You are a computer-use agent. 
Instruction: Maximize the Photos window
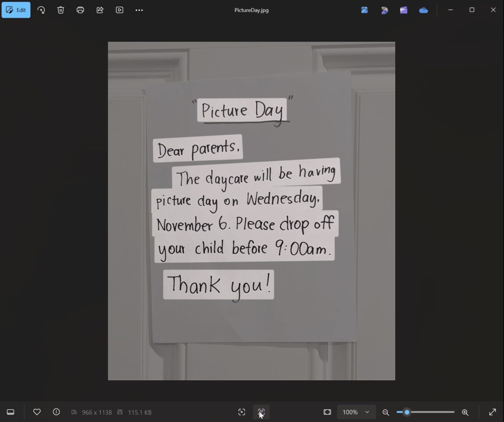472,10
